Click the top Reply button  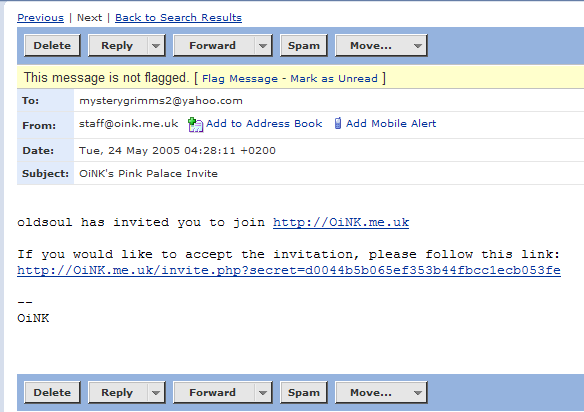pos(118,46)
